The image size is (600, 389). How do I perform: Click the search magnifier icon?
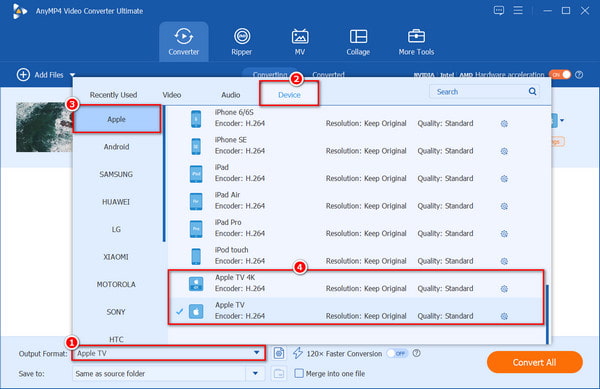(532, 91)
